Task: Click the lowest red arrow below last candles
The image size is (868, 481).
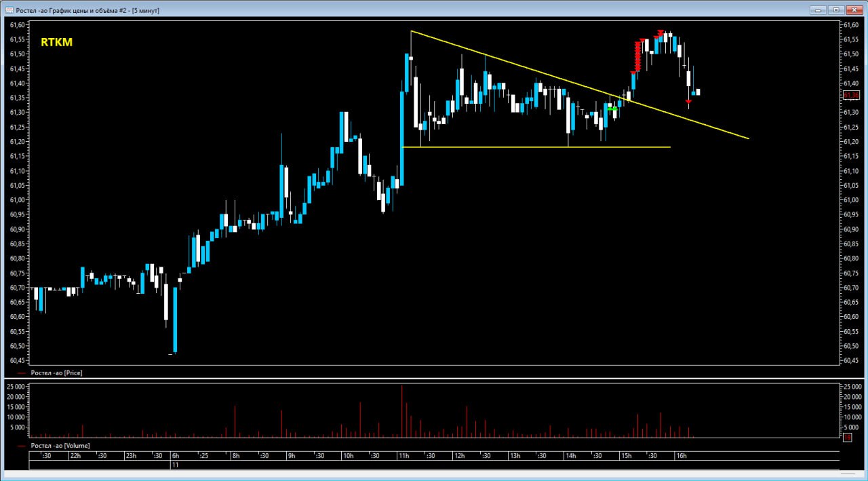Action: (x=688, y=101)
